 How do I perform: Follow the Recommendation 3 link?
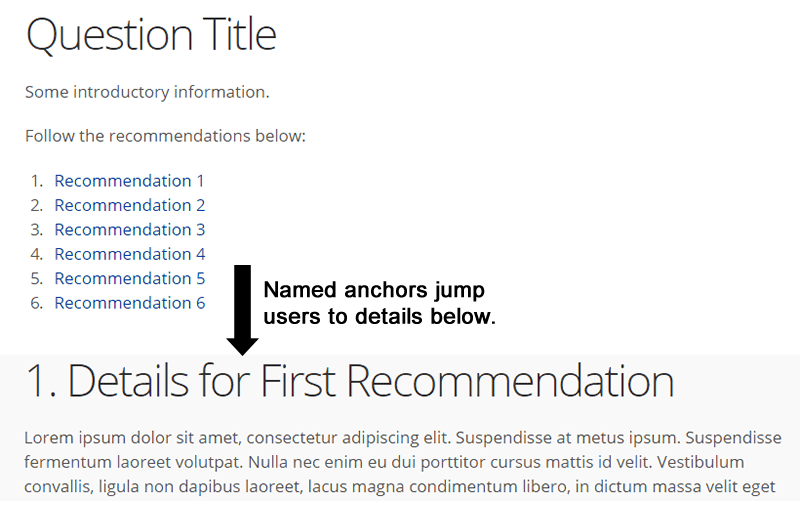(130, 230)
